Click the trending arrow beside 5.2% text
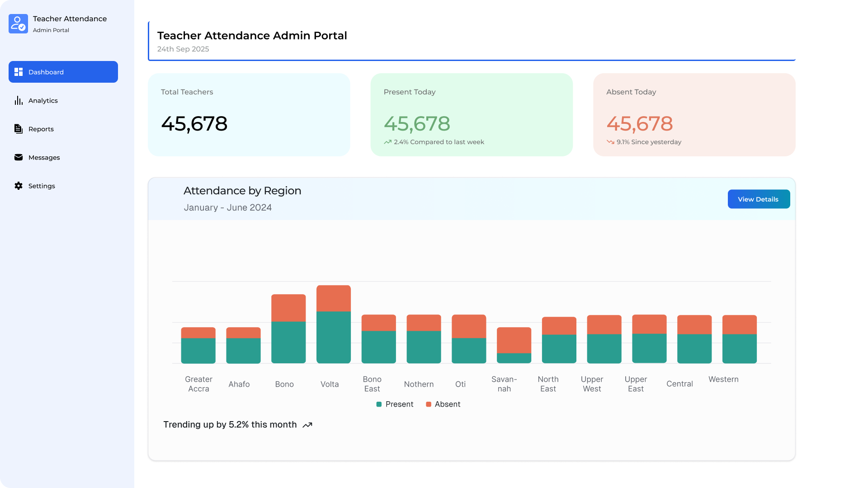 tap(308, 425)
